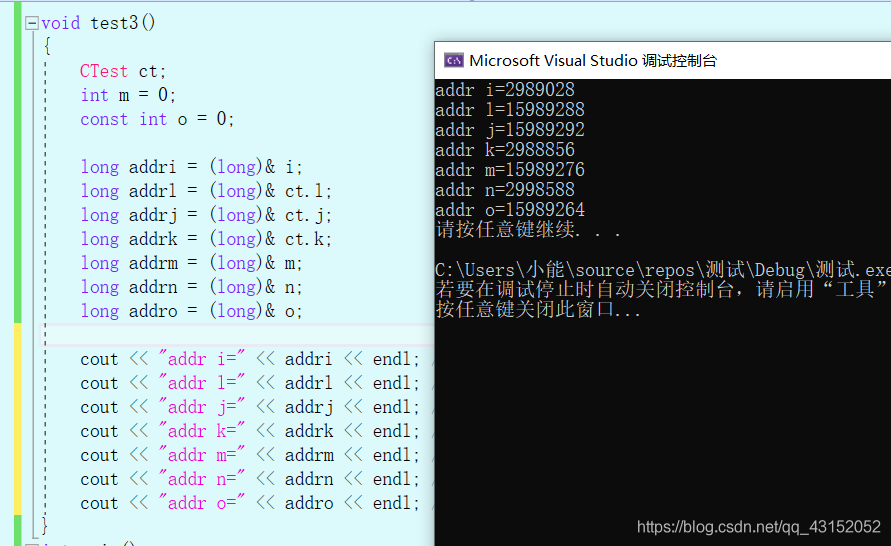Click console output 'addr i=2989028'
Screen dimensions: 891x546
click(505, 90)
